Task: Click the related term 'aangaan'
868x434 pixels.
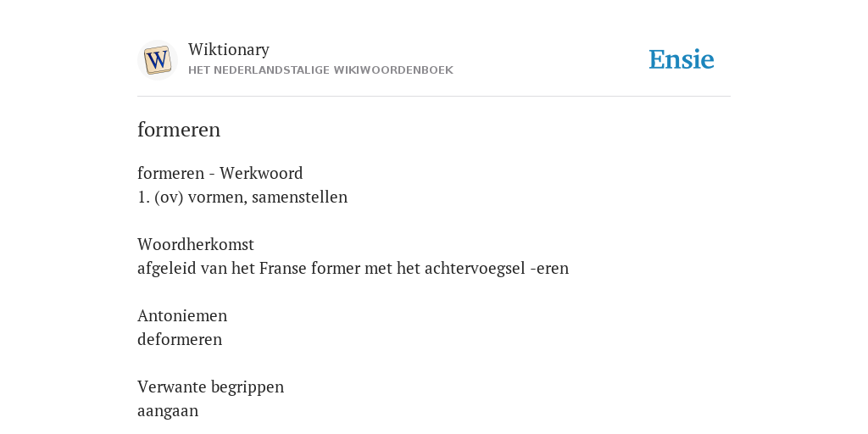Action: coord(168,411)
